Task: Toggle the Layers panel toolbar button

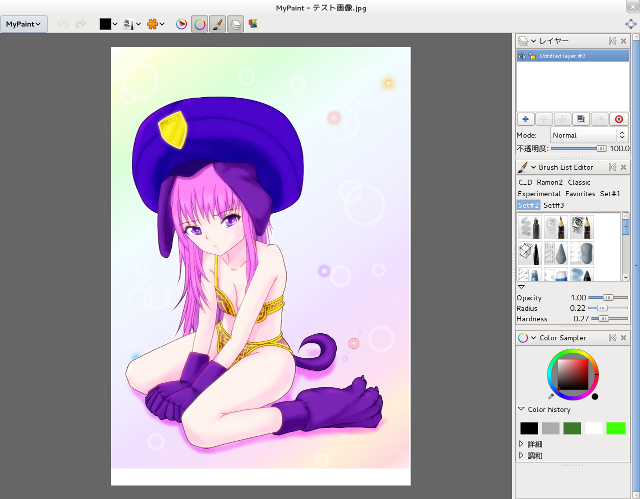Action: [x=236, y=24]
